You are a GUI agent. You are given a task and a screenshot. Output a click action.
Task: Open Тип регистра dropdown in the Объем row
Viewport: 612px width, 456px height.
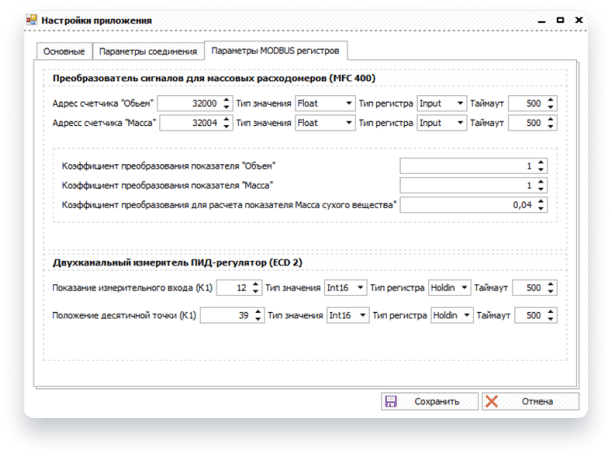click(442, 103)
